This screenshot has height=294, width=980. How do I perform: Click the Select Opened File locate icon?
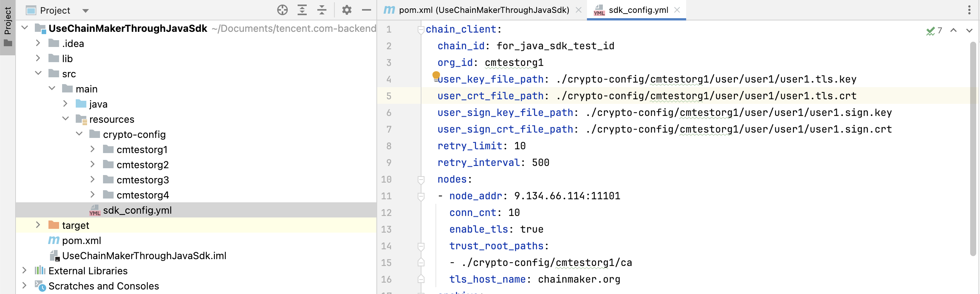point(282,10)
